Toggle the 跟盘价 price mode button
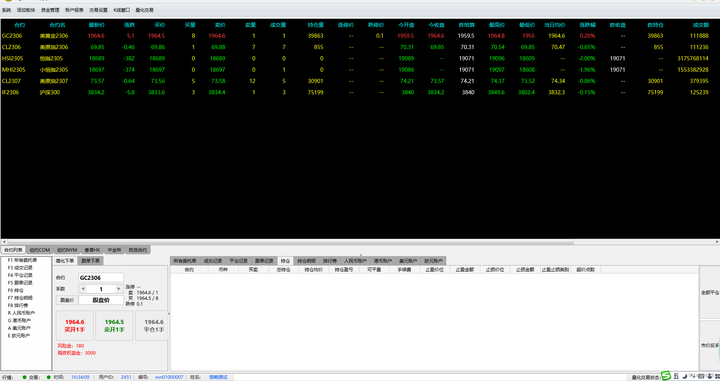This screenshot has height=381, width=720. [67, 300]
